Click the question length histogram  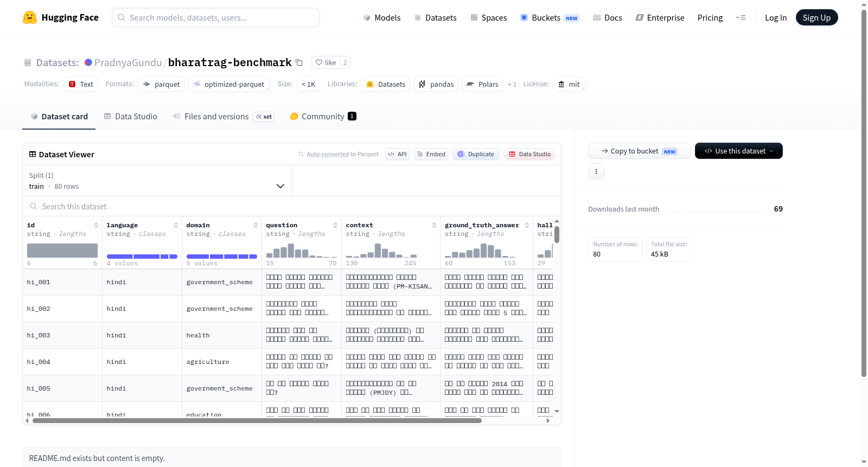coord(302,250)
